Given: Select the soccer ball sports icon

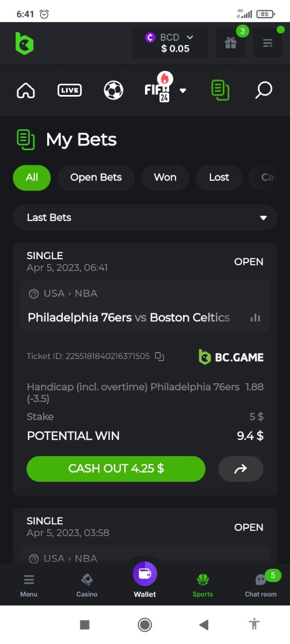Looking at the screenshot, I should 113,90.
